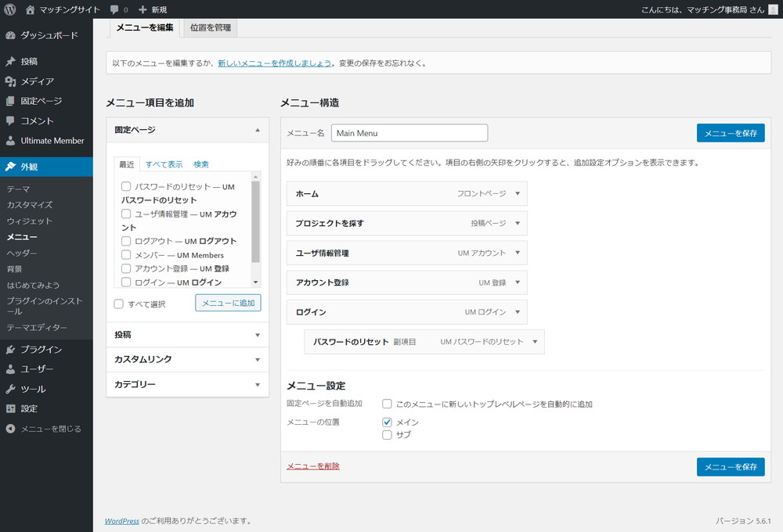Viewport: 783px width, 532px height.
Task: Uncheck the メイン menu location
Action: (x=387, y=422)
